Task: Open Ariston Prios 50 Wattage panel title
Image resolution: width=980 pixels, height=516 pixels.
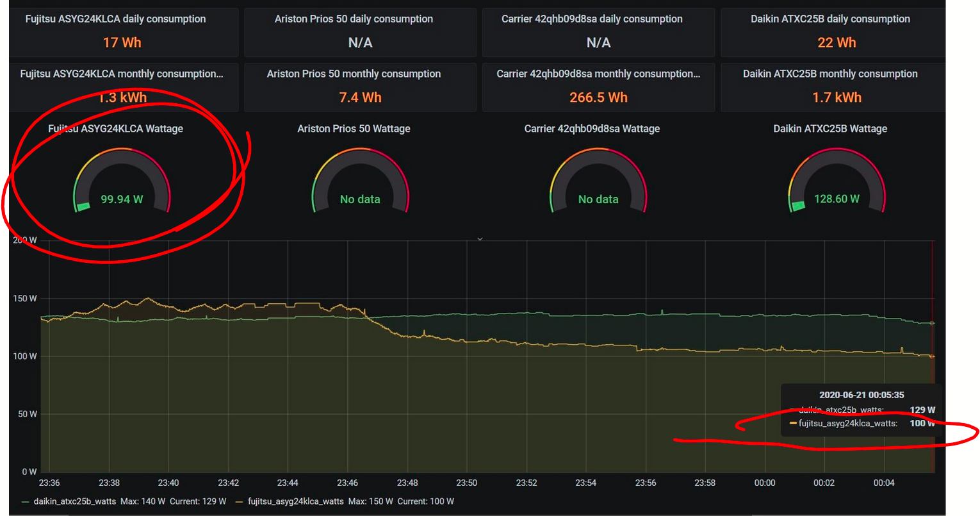Action: (x=354, y=129)
